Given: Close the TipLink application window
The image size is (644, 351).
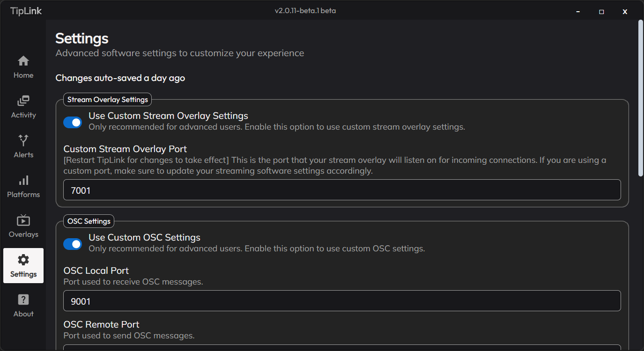Looking at the screenshot, I should 625,12.
